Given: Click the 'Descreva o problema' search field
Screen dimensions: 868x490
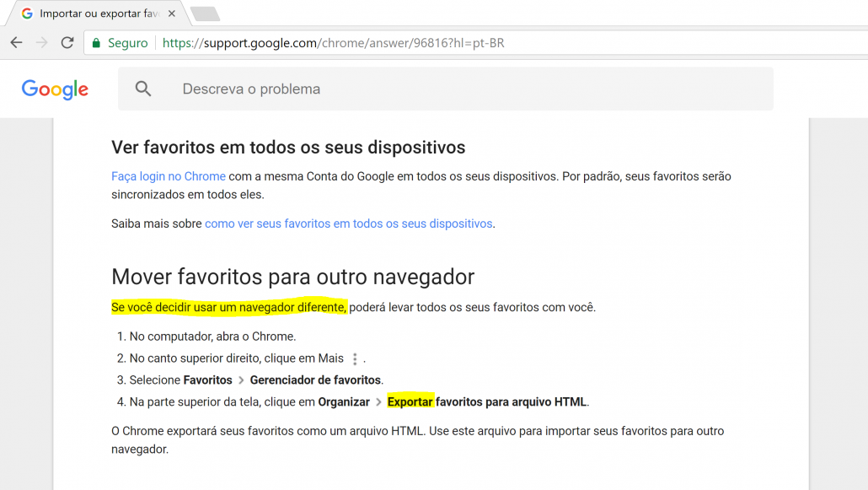Looking at the screenshot, I should click(250, 88).
